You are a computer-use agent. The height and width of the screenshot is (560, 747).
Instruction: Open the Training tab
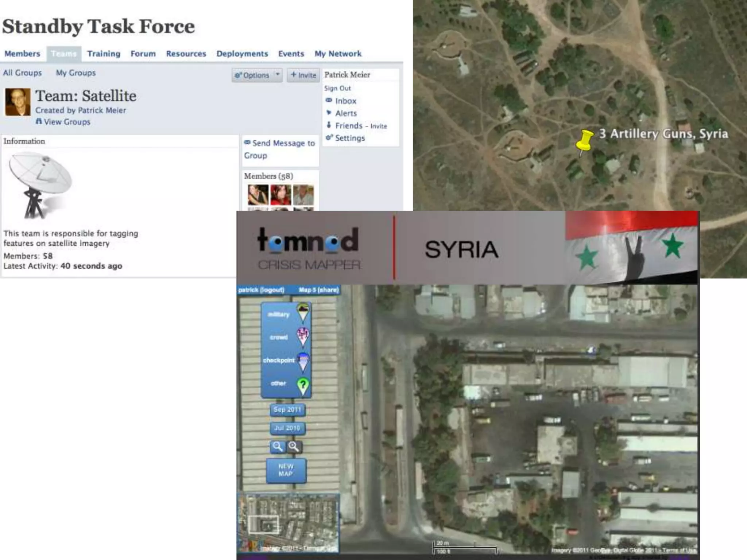coord(104,54)
